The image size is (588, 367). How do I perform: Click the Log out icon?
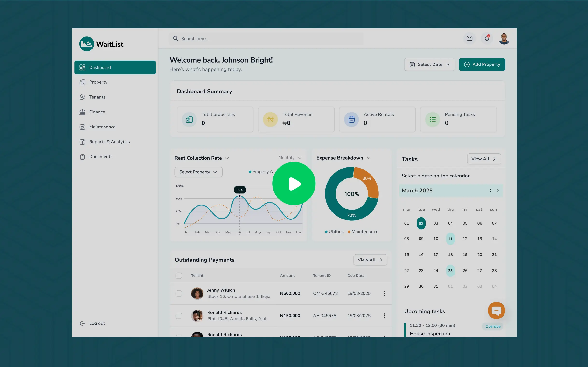(x=82, y=323)
